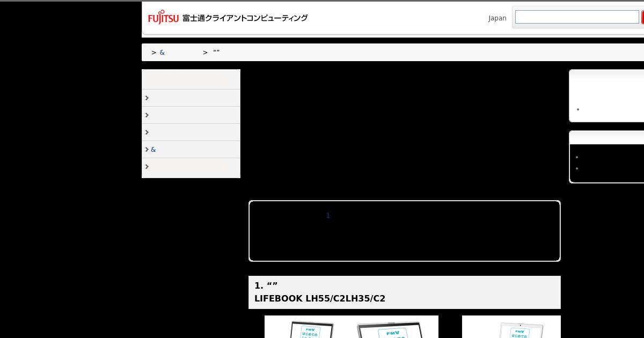Open the Fujitsu logo home link

tap(163, 18)
